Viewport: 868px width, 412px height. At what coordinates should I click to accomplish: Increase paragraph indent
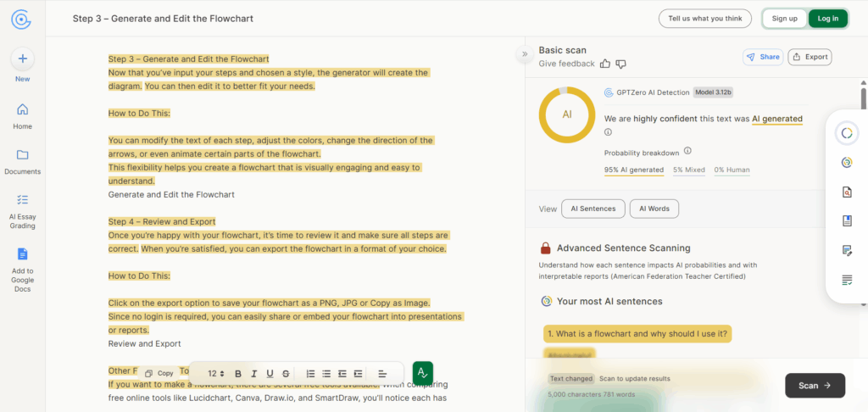tap(359, 374)
